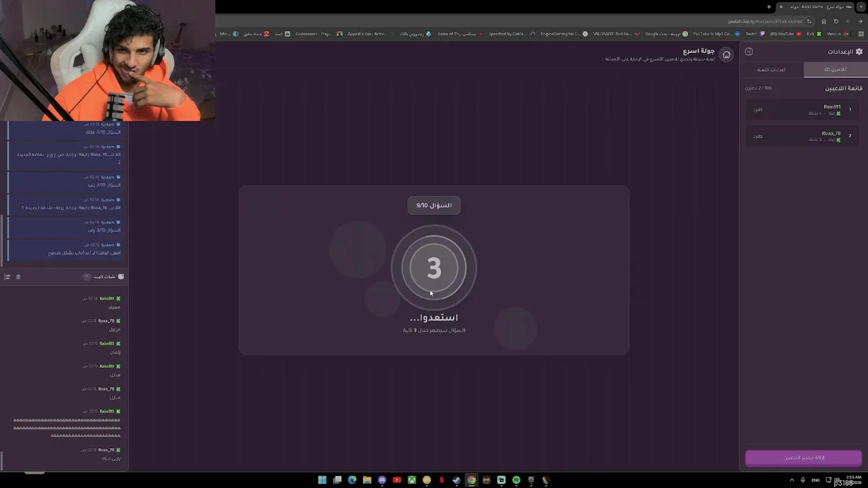Screen dimensions: 868x488
Task: Open the red YouTube taskbar icon
Action: [397, 480]
